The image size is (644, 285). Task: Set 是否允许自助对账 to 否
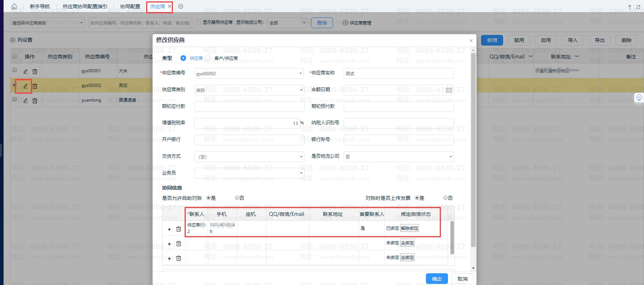pyautogui.click(x=237, y=198)
